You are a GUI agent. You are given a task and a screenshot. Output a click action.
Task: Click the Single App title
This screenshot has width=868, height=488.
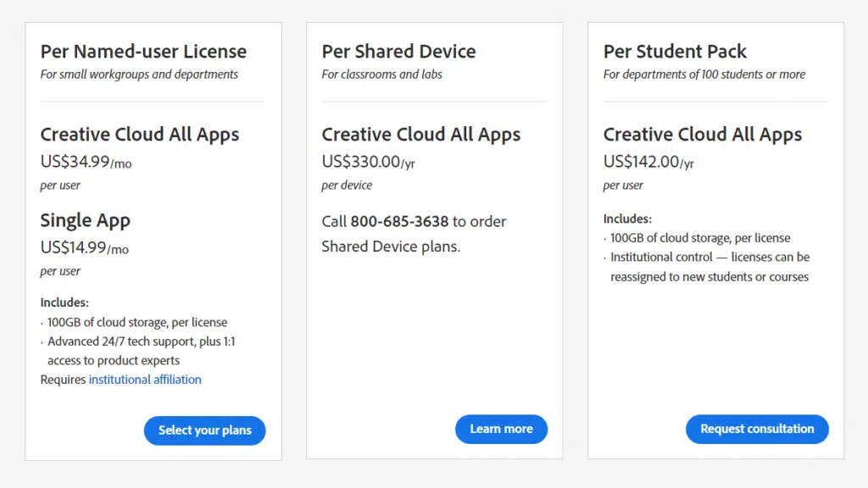pos(86,220)
